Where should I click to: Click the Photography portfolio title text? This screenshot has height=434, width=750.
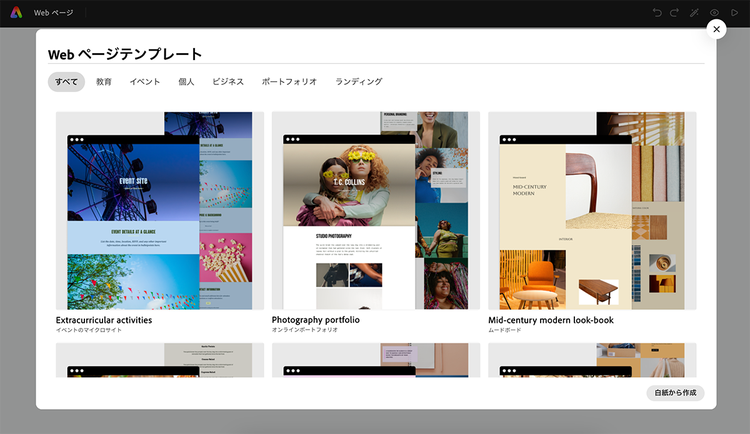pyautogui.click(x=316, y=320)
